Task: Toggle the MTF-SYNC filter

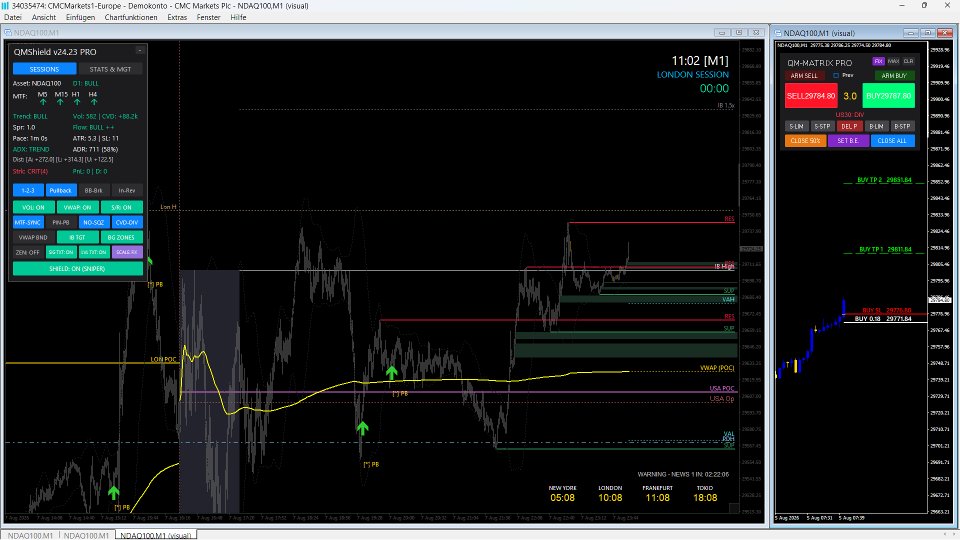Action: click(x=28, y=222)
